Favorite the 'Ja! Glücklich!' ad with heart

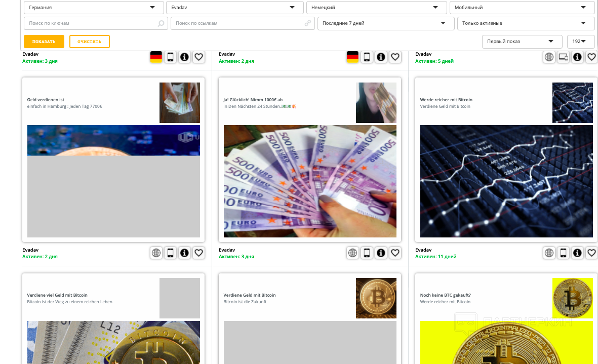tap(395, 253)
